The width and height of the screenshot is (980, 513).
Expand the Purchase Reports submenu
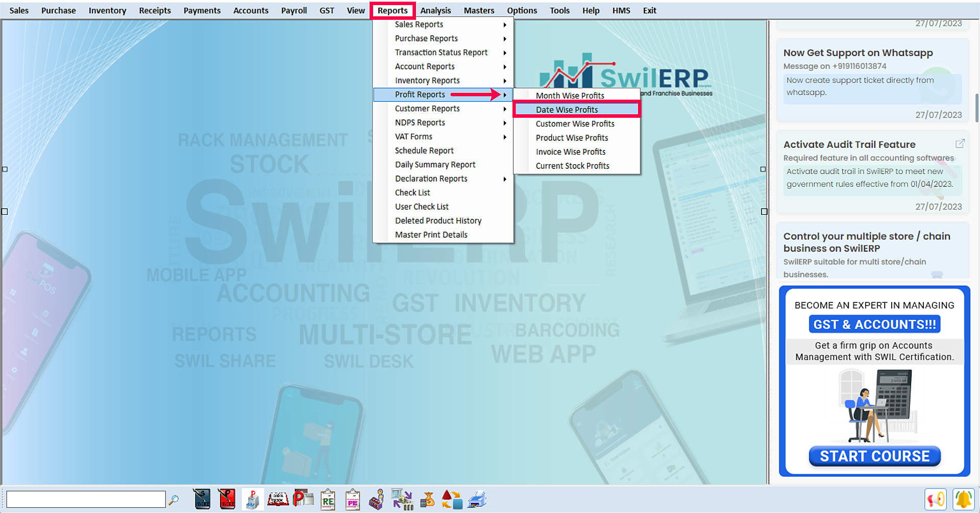tap(443, 38)
